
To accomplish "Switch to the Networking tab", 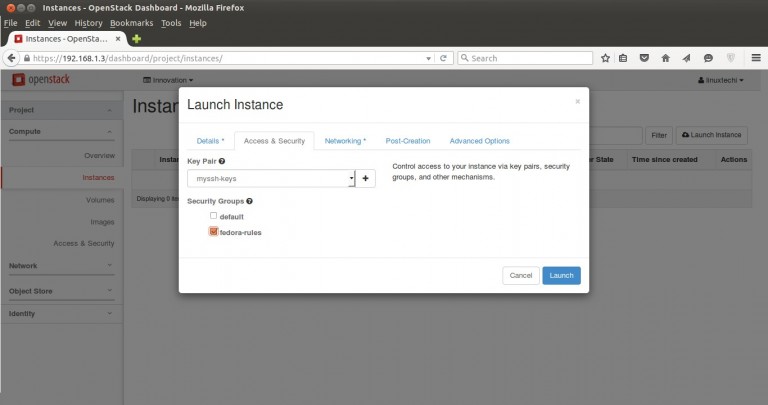I will tap(345, 141).
